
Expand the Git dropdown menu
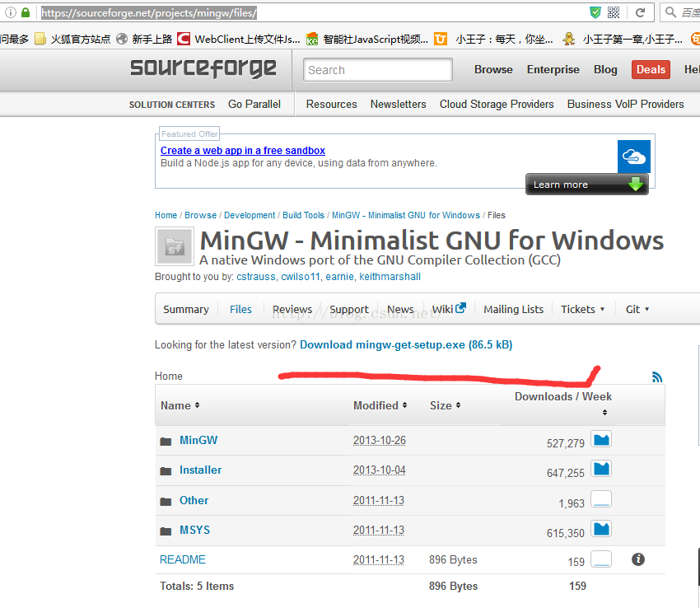[637, 309]
